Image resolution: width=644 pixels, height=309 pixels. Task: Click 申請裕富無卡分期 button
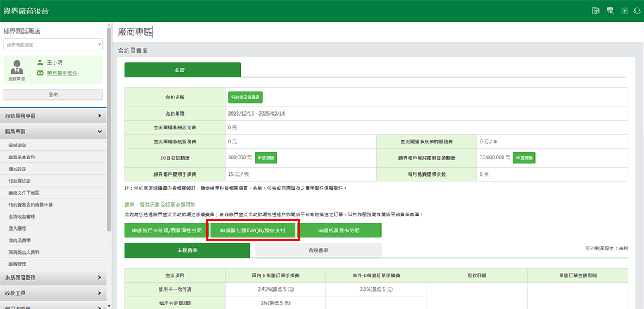click(339, 231)
